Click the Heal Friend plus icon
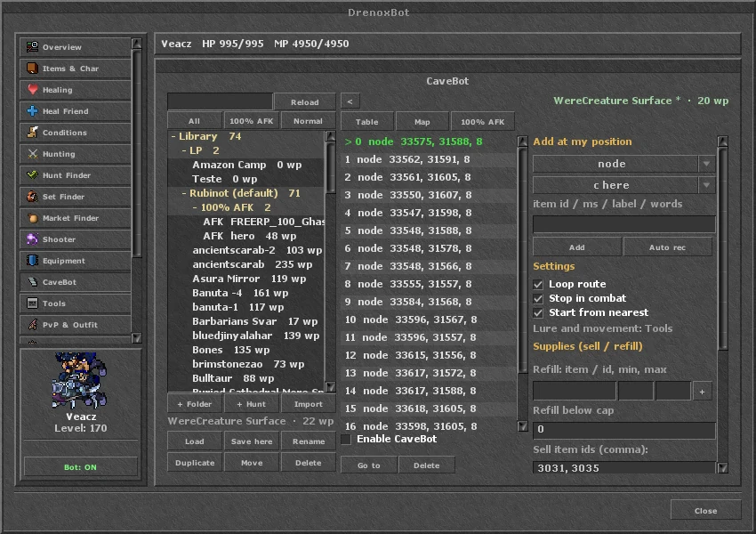 (x=32, y=111)
